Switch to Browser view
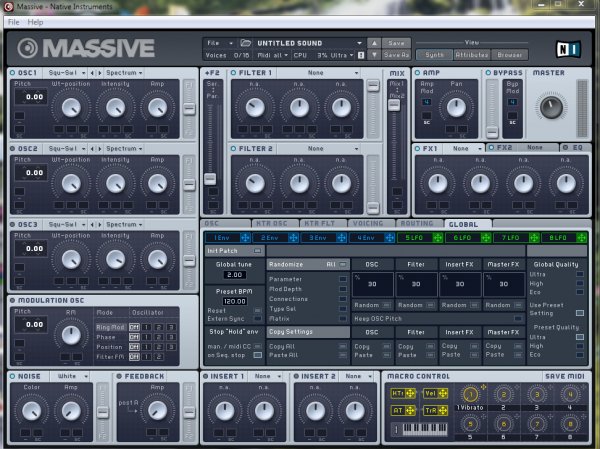This screenshot has height=449, width=600. click(x=509, y=55)
